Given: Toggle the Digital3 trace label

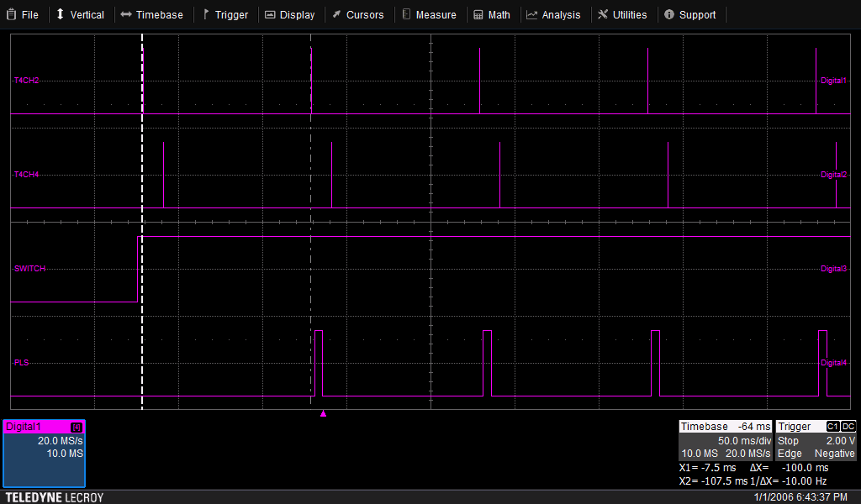Looking at the screenshot, I should [x=835, y=269].
